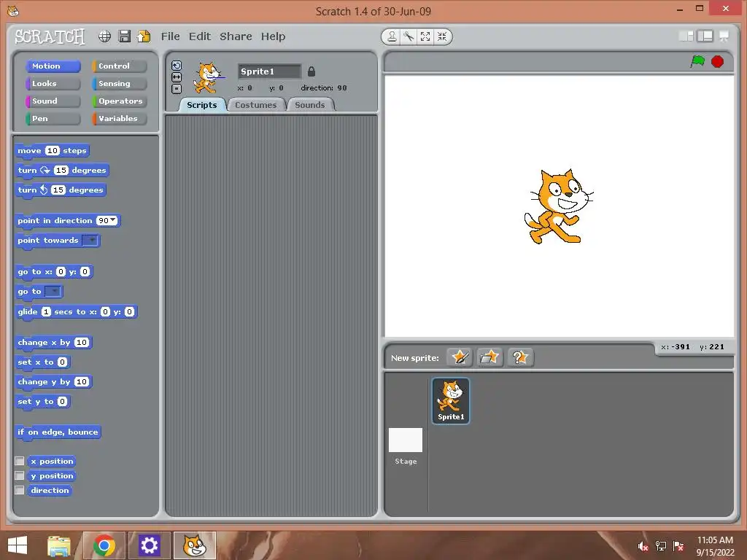This screenshot has height=560, width=747.
Task: Click the set y to 0 block
Action: [42, 402]
